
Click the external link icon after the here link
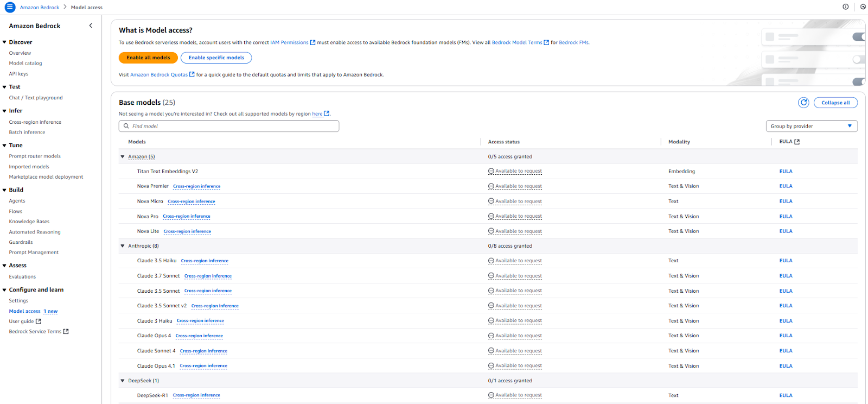327,113
